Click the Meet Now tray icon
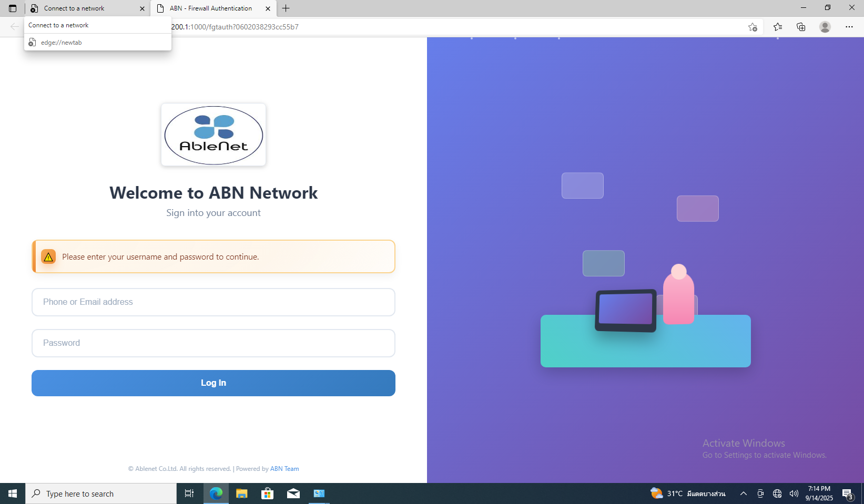 (760, 493)
